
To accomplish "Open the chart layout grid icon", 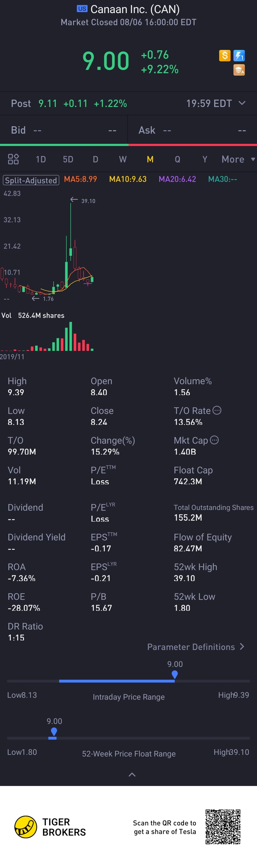I will tap(13, 159).
